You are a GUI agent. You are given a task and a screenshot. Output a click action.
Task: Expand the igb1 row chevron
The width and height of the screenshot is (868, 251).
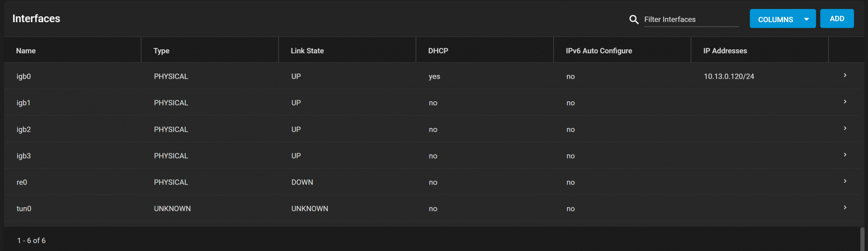(845, 101)
